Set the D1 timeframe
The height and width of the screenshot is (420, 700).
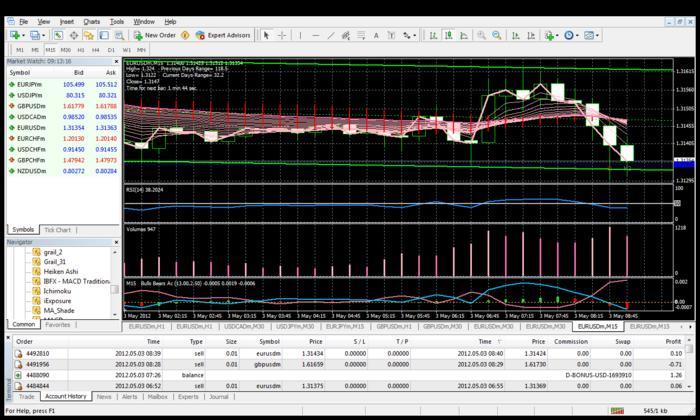point(111,50)
